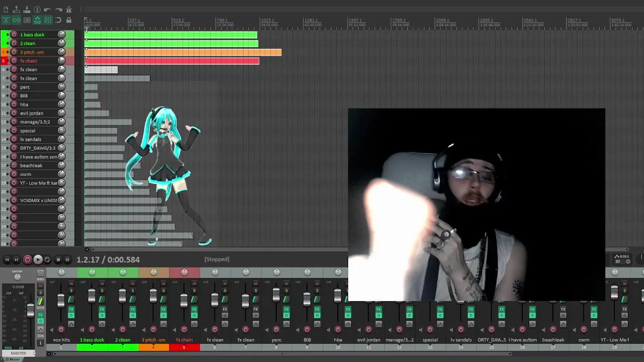Click volume knob of '3 pitch -sm' track
The image size is (644, 362).
pos(61,52)
